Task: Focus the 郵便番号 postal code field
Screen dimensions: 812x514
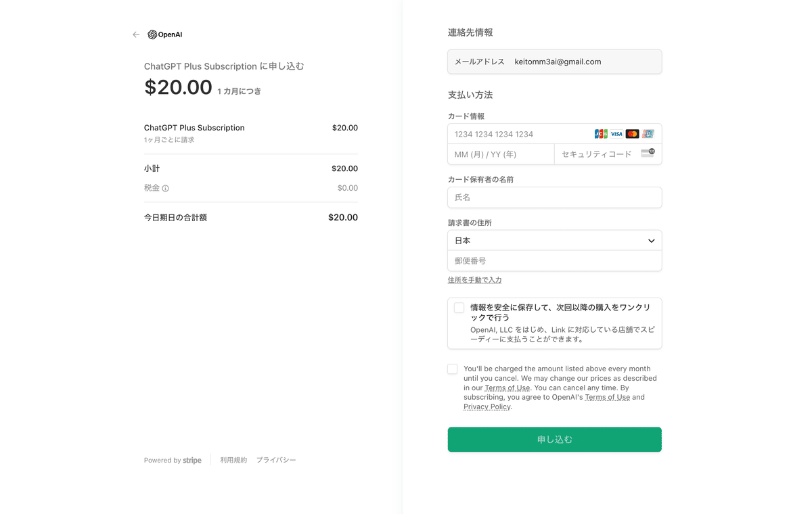Action: pyautogui.click(x=555, y=261)
